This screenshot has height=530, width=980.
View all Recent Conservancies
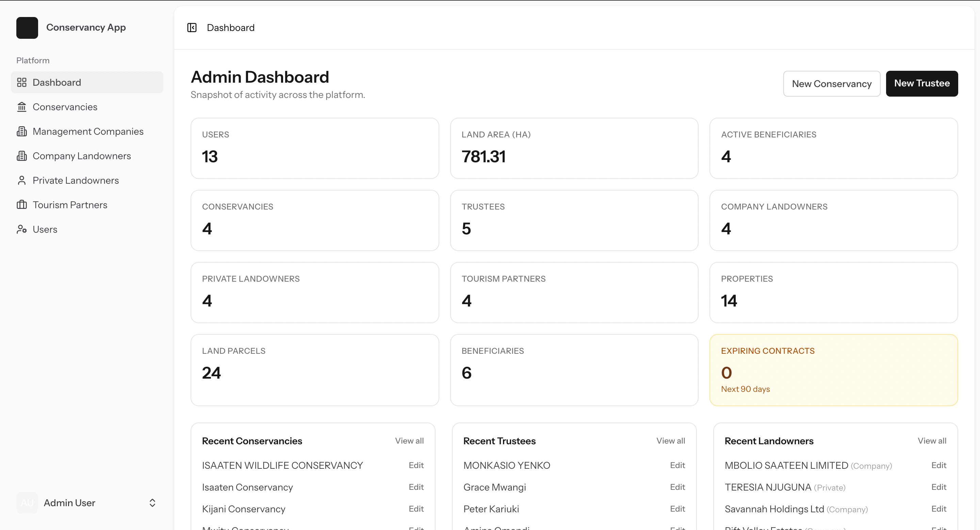pyautogui.click(x=409, y=441)
